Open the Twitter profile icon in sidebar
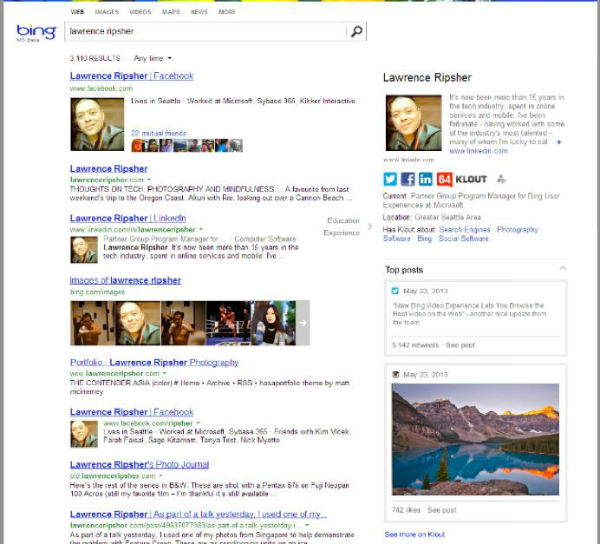600x544 pixels. 390,179
